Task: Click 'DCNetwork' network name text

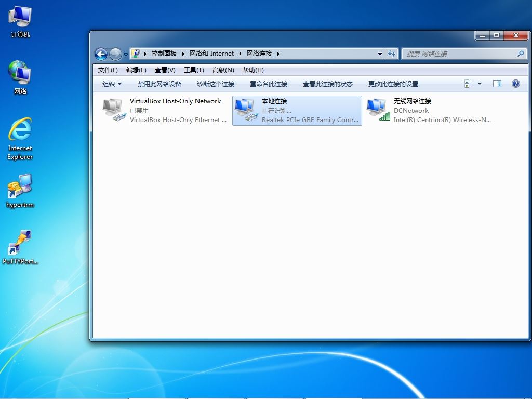Action: pos(411,110)
